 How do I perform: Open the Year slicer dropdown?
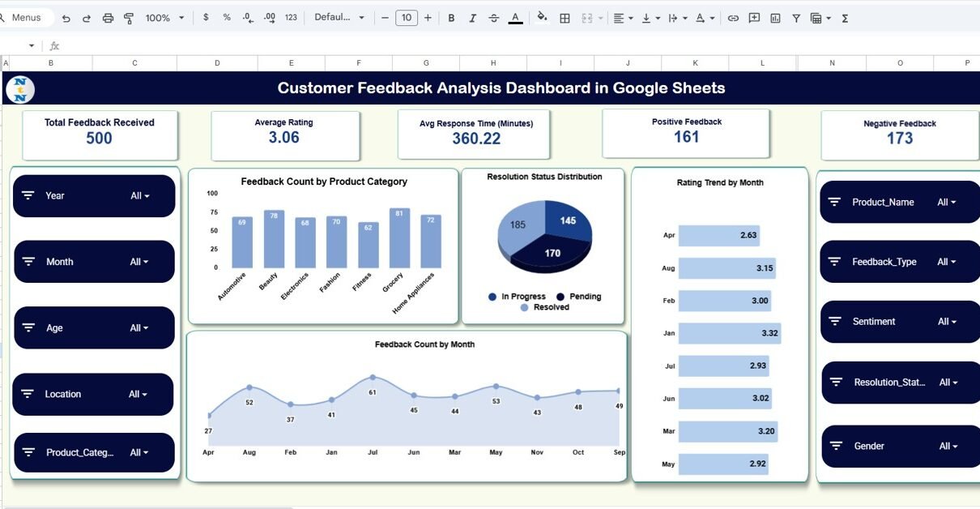[140, 196]
